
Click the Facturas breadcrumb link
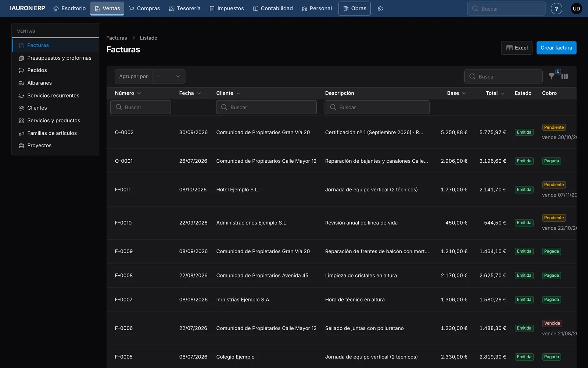116,38
